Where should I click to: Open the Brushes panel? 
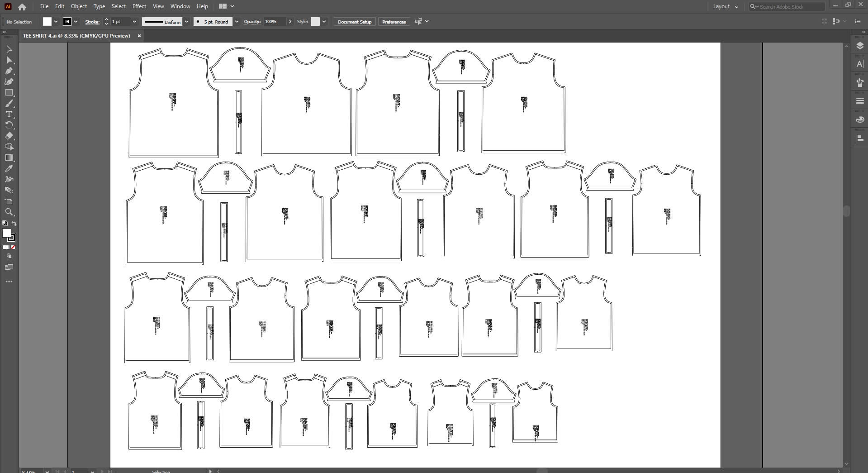pyautogui.click(x=860, y=82)
